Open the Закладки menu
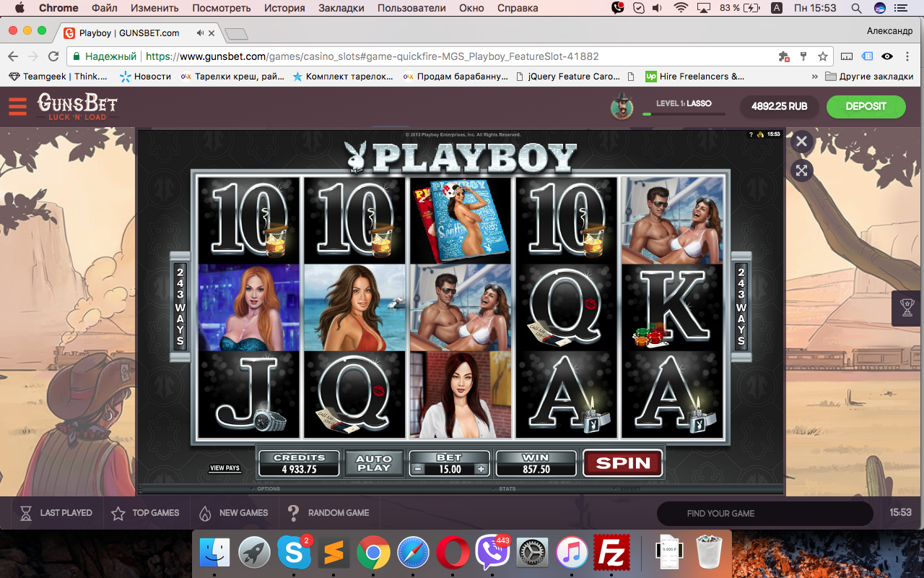 point(340,8)
